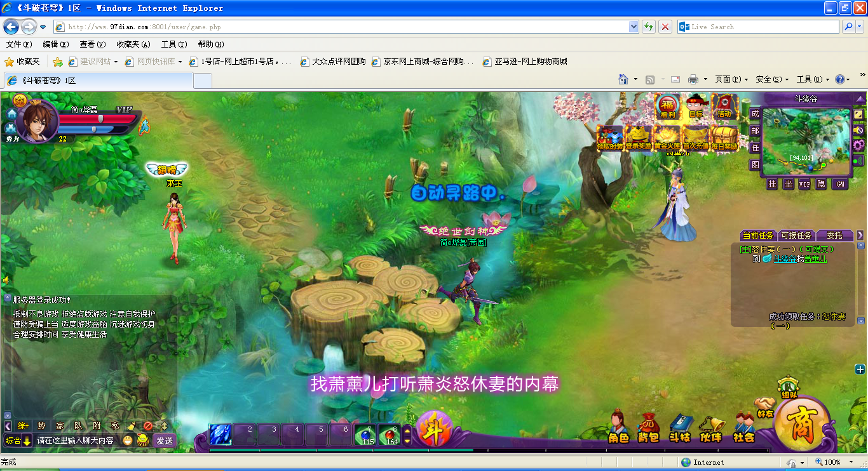Open the 目标 goals icon
This screenshot has width=868, height=471.
coord(696,106)
